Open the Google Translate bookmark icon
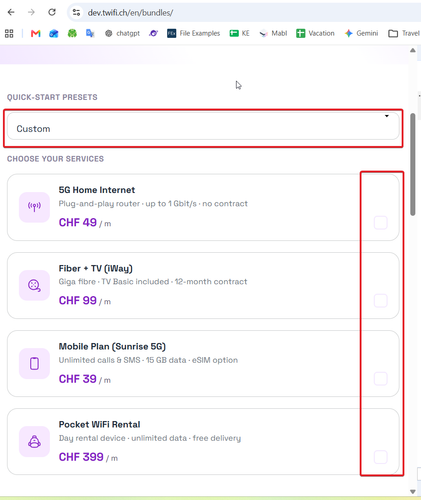 tap(90, 33)
